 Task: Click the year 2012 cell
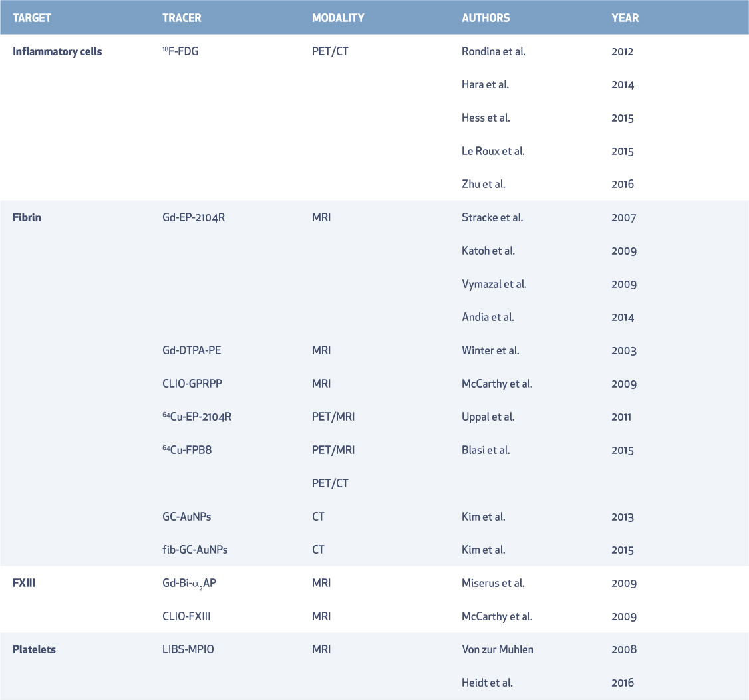click(x=623, y=52)
